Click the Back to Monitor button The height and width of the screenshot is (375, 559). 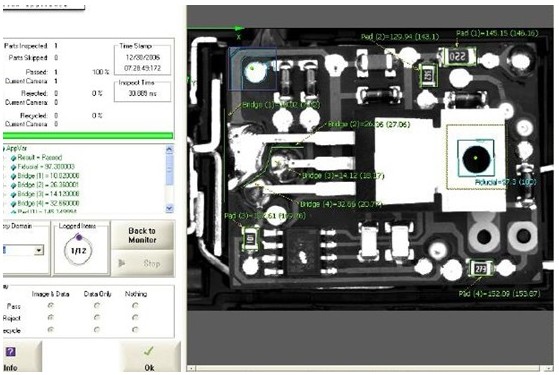142,235
